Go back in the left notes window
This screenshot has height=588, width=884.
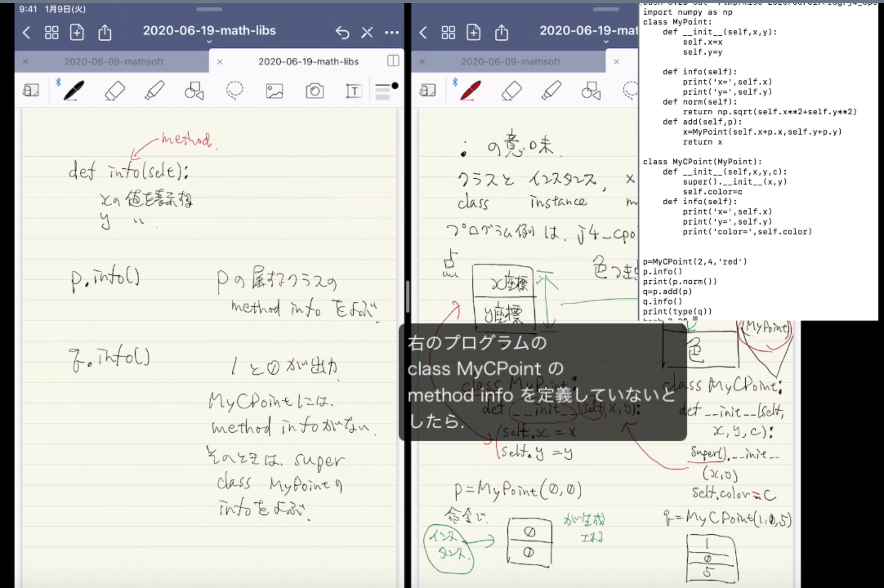click(27, 32)
